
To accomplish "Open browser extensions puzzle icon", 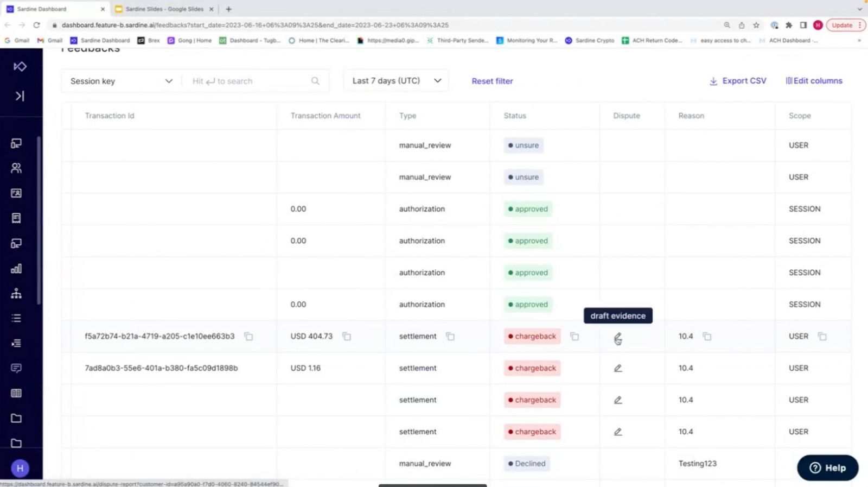I will pyautogui.click(x=789, y=25).
